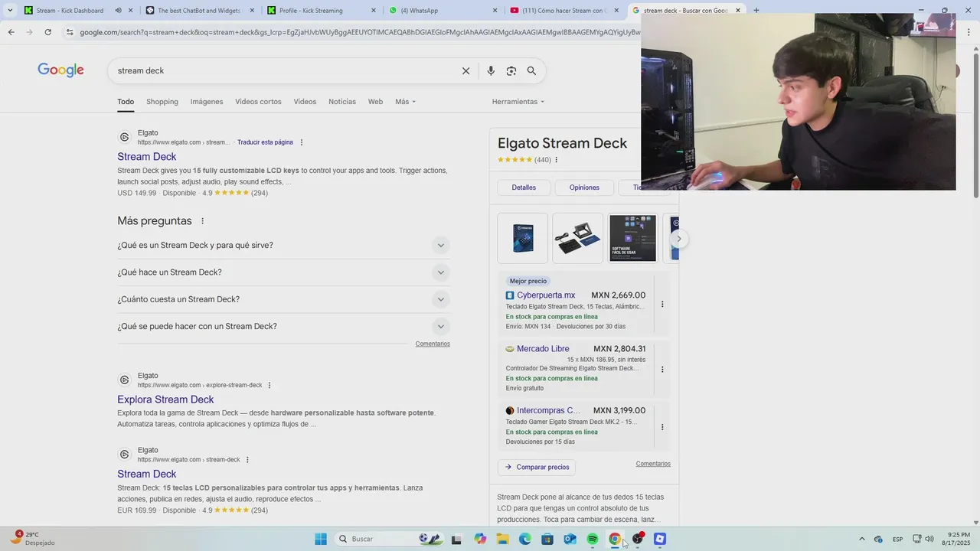Image resolution: width=980 pixels, height=551 pixels.
Task: Click the browser address bar URL
Action: coord(358,32)
